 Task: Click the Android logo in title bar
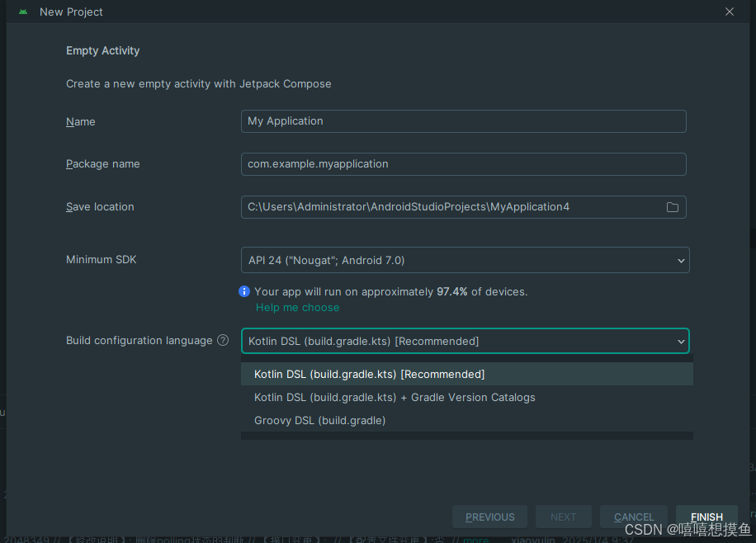(23, 12)
